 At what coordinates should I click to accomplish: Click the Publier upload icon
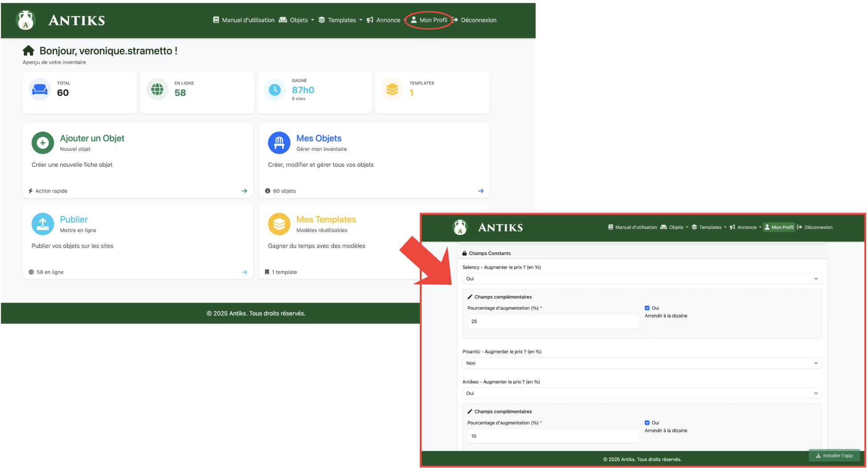(43, 224)
